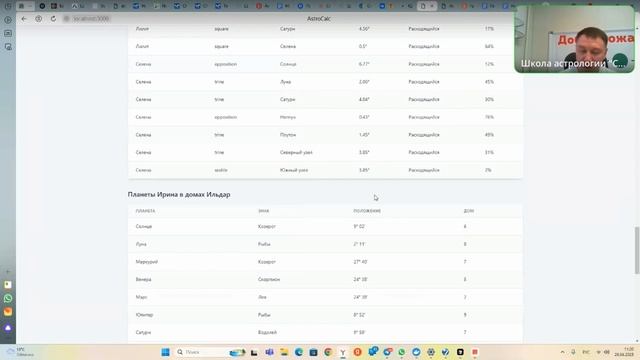Click 'Водолей' sign in Сатурн row

tap(267, 333)
